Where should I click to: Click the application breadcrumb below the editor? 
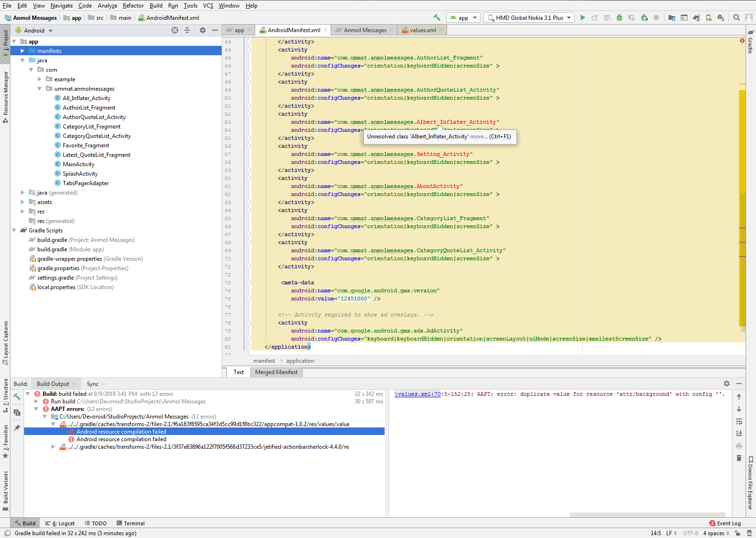[300, 360]
